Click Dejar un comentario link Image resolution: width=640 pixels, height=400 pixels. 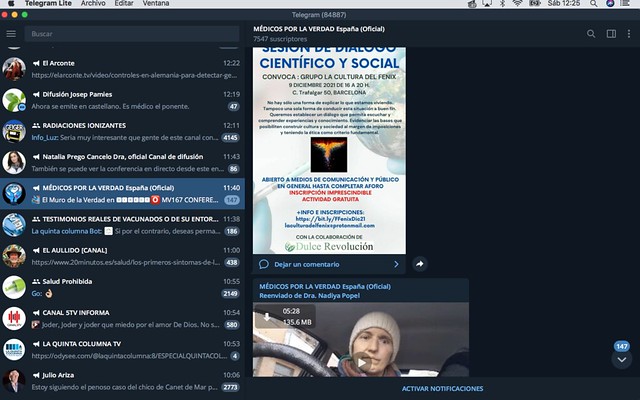point(307,264)
